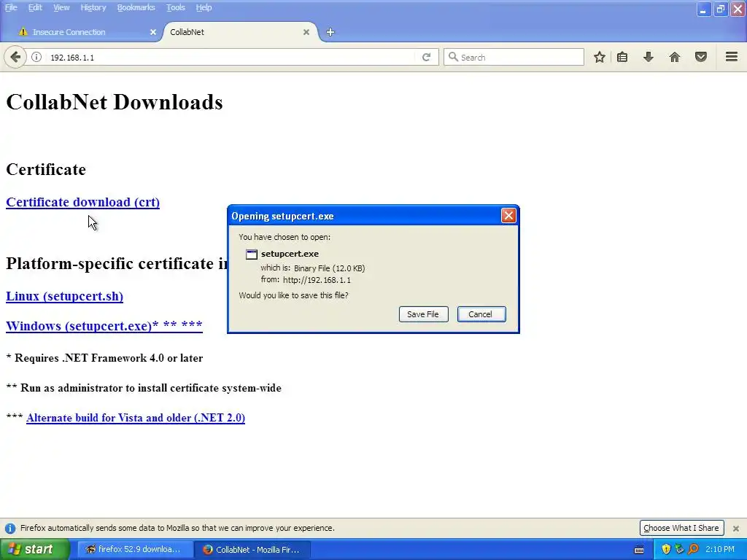Screen dimensions: 747x560
Task: Click Save File in the dialog
Action: coord(423,314)
